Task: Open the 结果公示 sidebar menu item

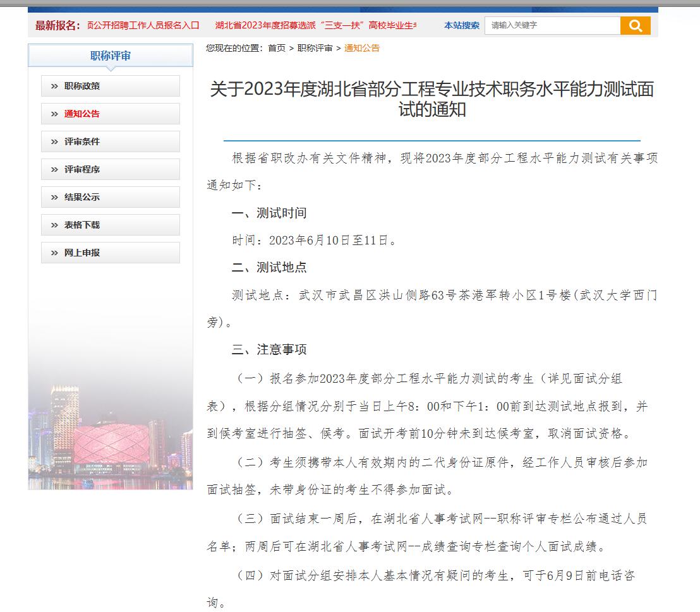Action: pyautogui.click(x=111, y=197)
